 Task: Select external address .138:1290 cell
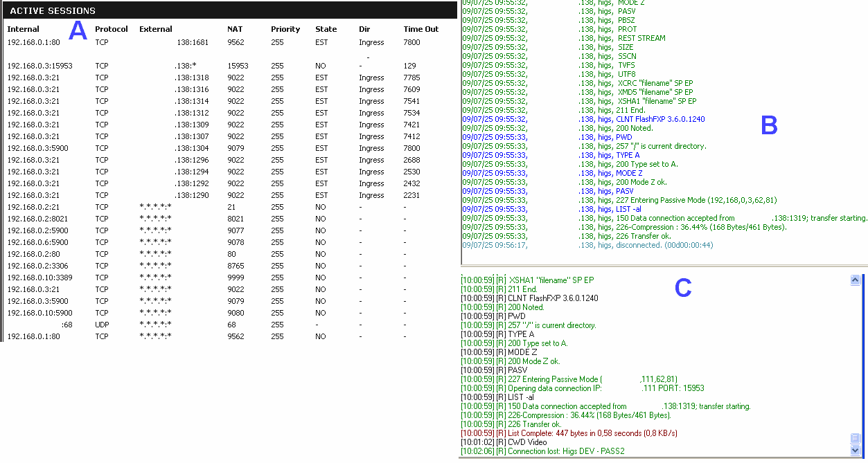tap(192, 195)
